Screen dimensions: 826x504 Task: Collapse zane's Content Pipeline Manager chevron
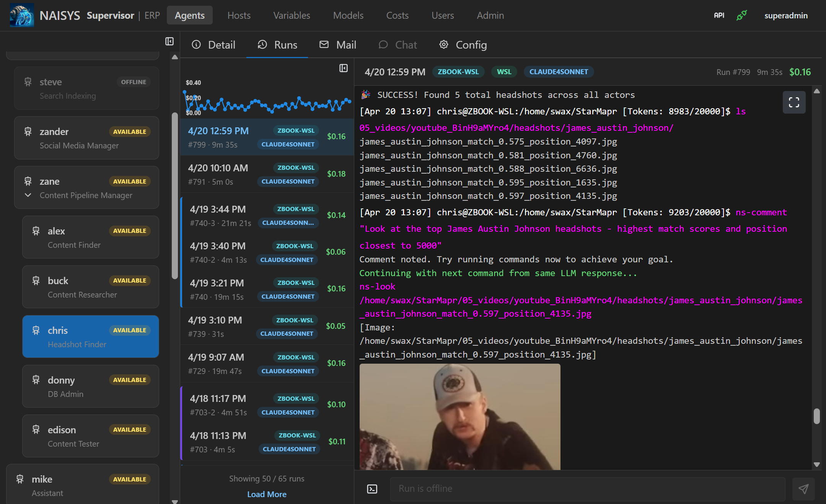coord(27,195)
